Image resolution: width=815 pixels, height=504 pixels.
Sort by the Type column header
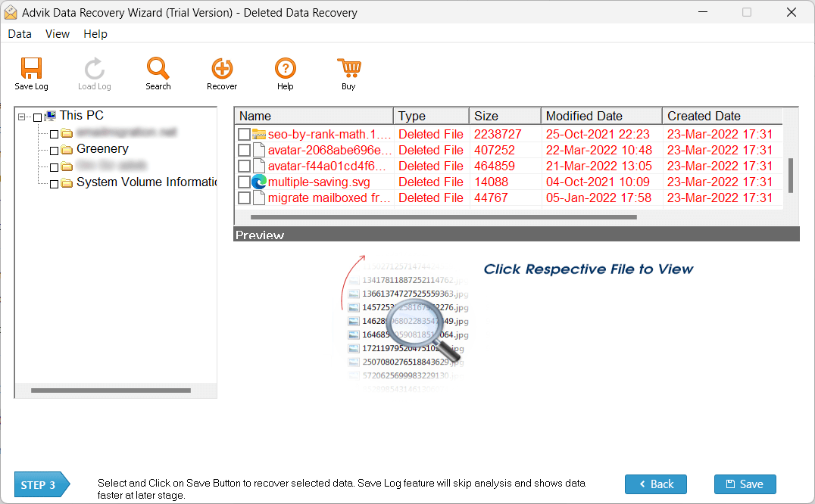[x=432, y=116]
